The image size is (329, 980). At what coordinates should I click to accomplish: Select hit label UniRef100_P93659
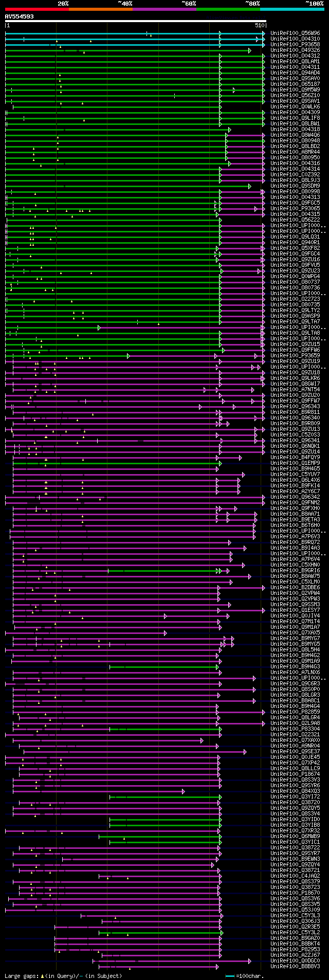coord(295,355)
